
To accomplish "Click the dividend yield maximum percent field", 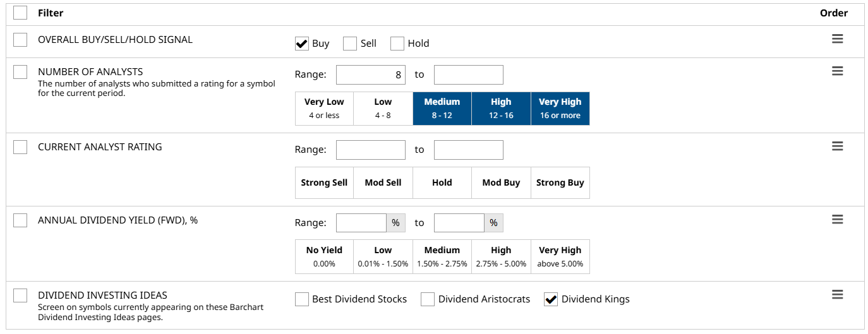I will pyautogui.click(x=459, y=223).
